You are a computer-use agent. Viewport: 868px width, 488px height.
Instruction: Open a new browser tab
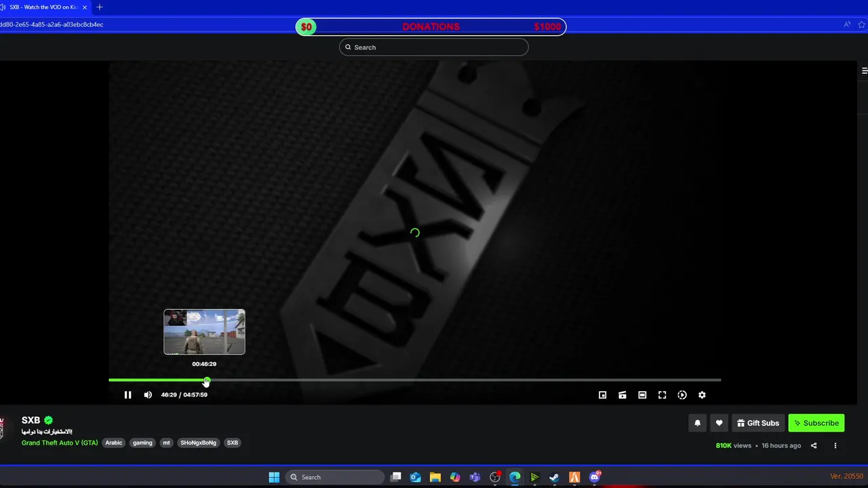click(x=100, y=7)
